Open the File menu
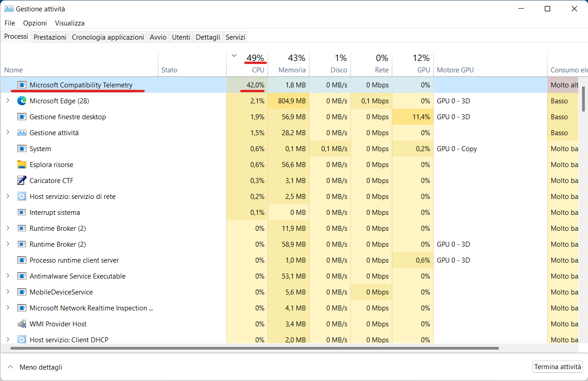 pyautogui.click(x=10, y=23)
